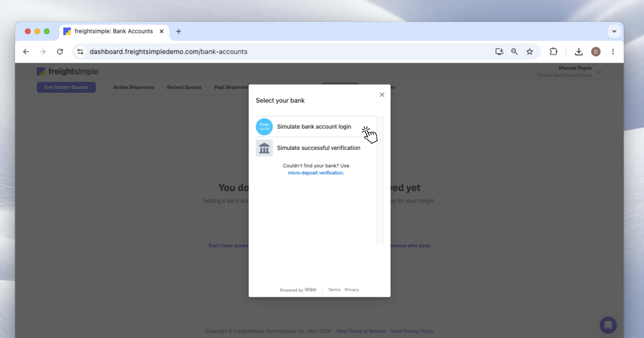Click the Marcus Reyes user name
The width and height of the screenshot is (644, 338).
point(575,68)
